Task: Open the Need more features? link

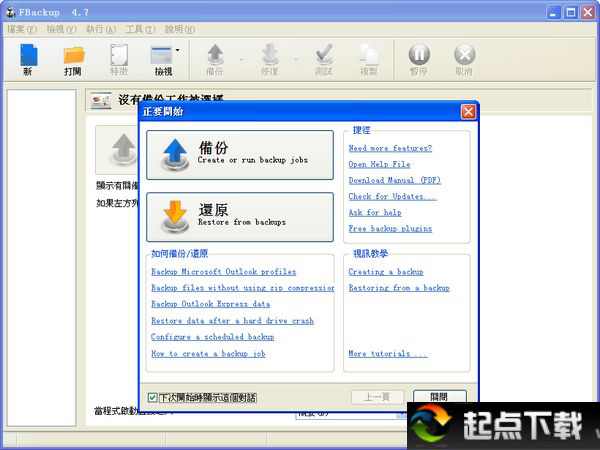Action: point(390,148)
